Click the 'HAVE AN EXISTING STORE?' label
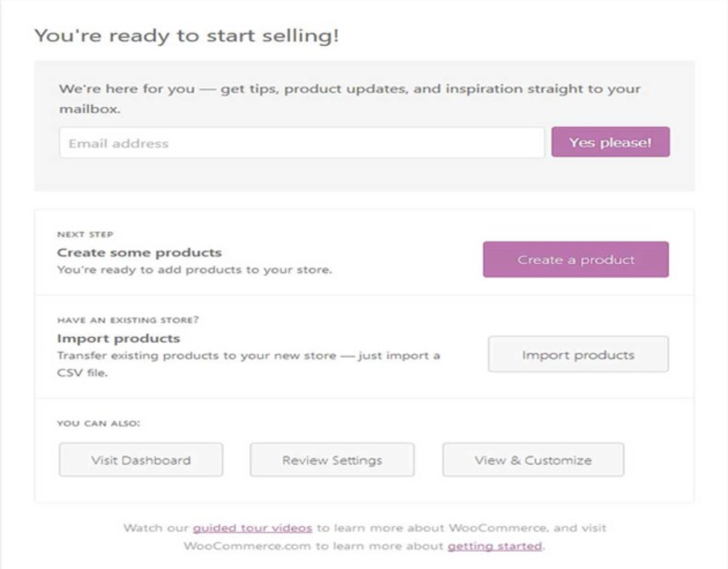 [x=128, y=320]
